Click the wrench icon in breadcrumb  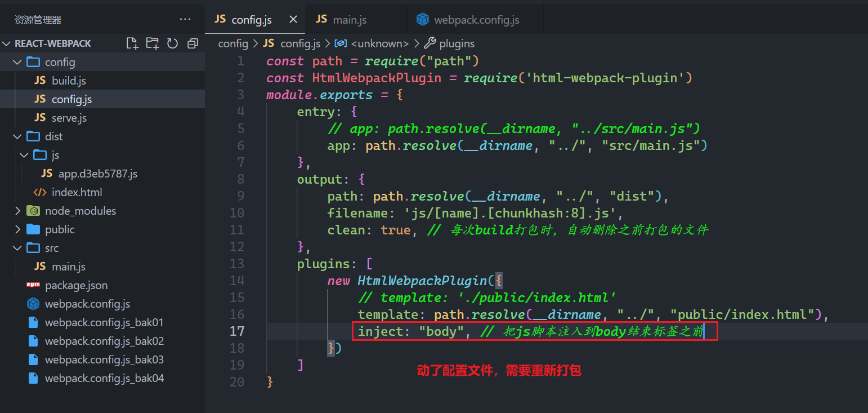click(x=430, y=43)
